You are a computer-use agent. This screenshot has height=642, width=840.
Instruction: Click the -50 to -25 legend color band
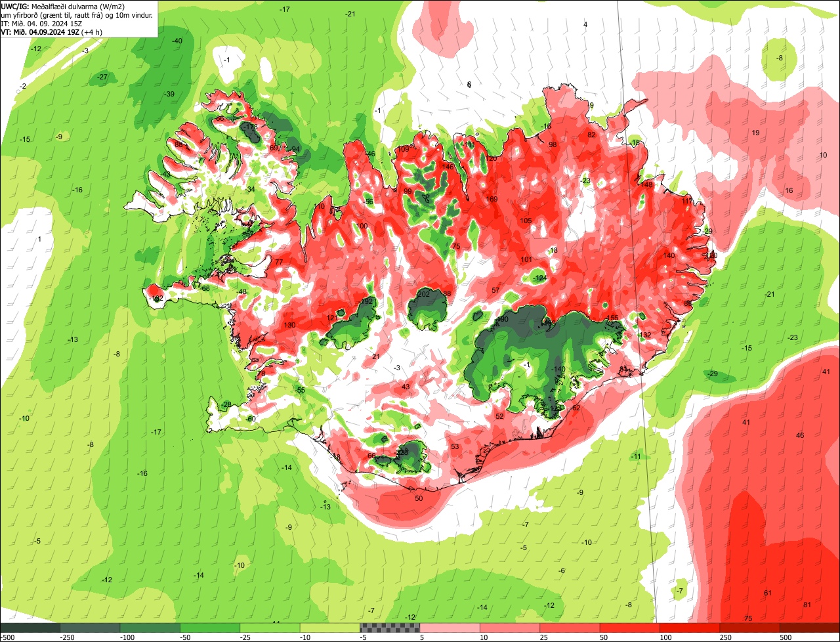(x=210, y=628)
